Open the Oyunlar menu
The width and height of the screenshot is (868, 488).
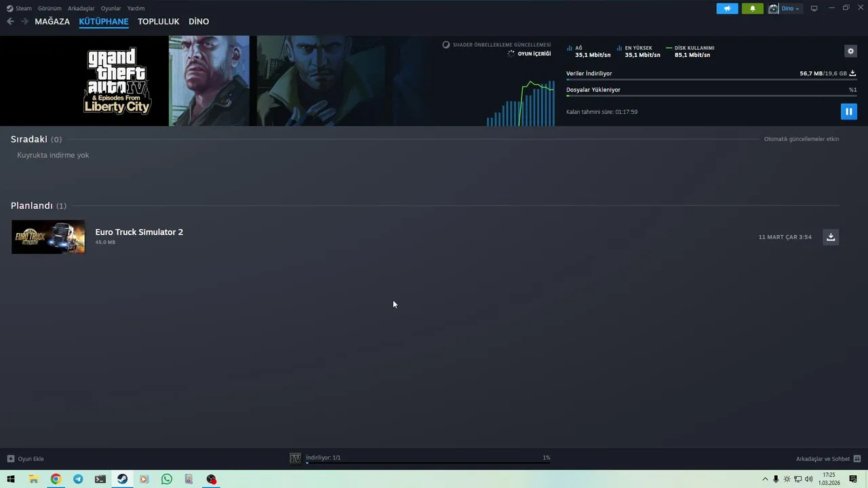(x=111, y=8)
